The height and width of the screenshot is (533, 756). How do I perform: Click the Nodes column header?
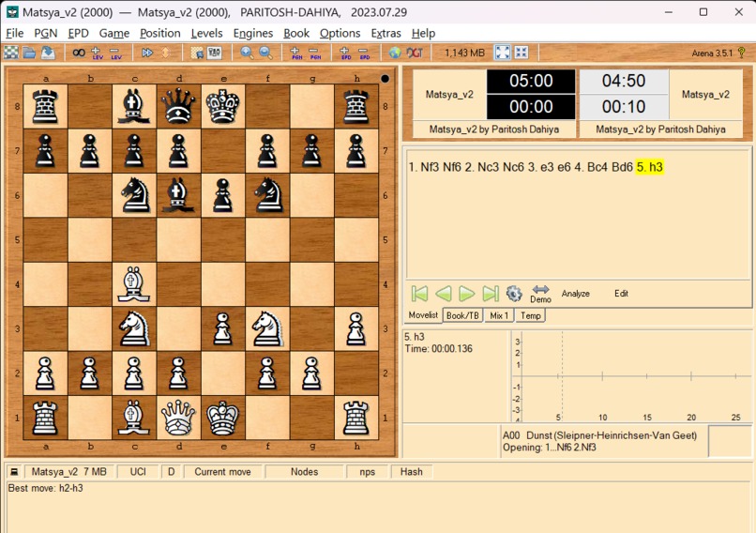pos(304,472)
